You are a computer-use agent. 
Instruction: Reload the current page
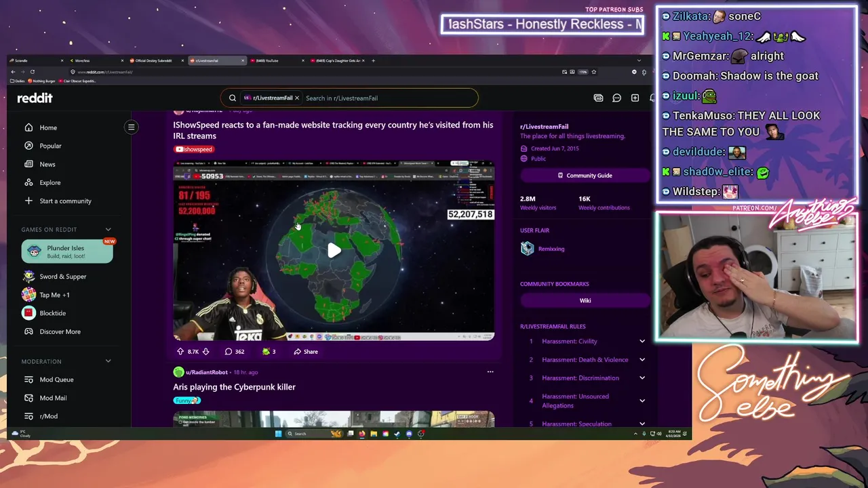tap(32, 72)
